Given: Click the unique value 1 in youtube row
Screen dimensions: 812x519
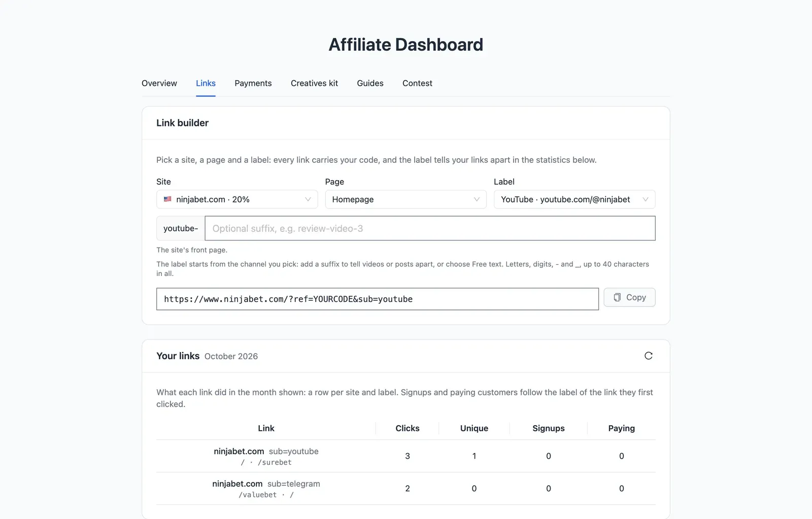Looking at the screenshot, I should coord(474,456).
